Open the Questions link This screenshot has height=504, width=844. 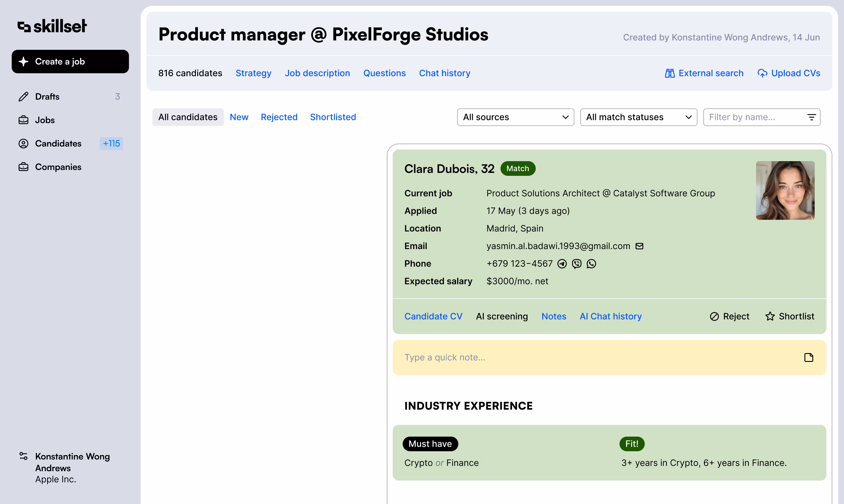point(384,73)
